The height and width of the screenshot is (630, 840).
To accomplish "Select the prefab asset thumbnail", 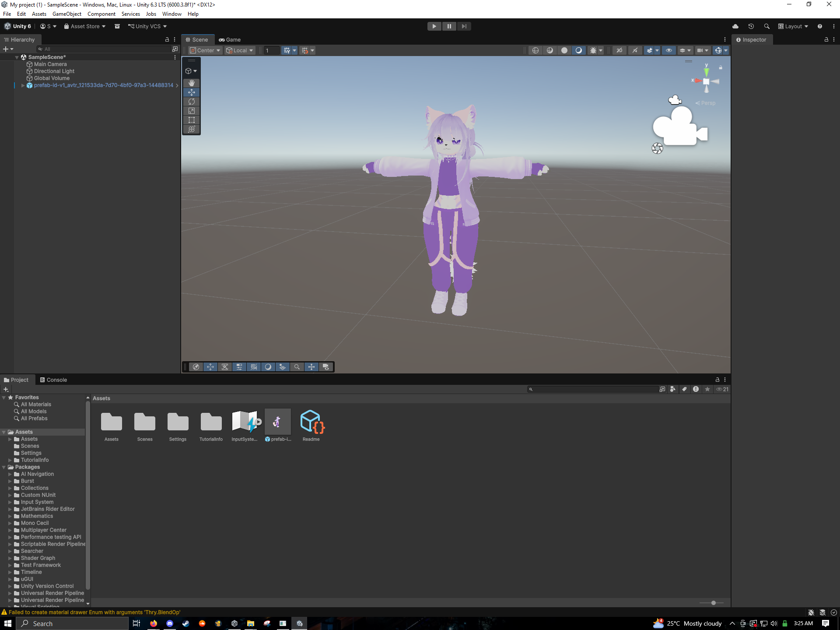I will 277,422.
